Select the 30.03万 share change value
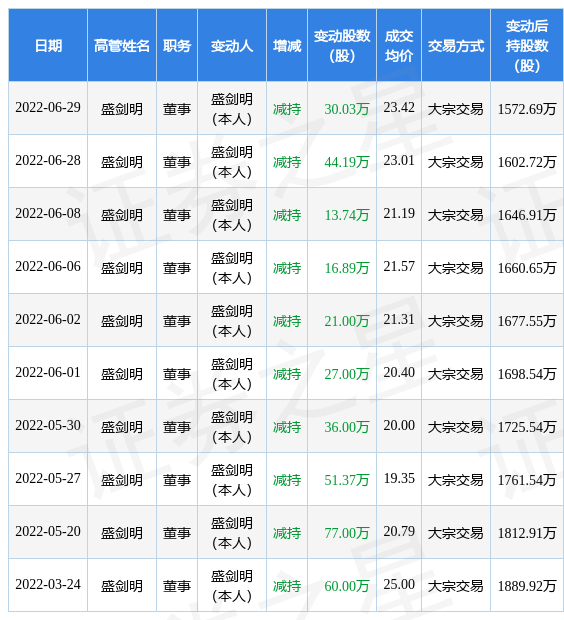The width and height of the screenshot is (564, 620). (347, 109)
